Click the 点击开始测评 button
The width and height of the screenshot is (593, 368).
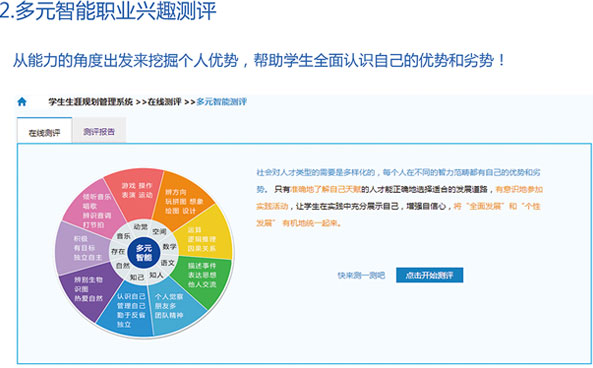click(x=429, y=275)
